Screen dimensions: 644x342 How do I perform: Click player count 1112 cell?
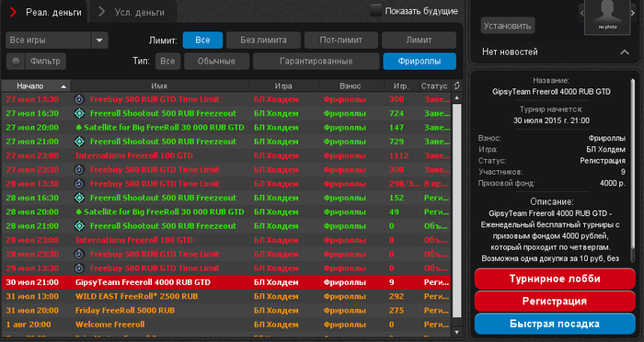398,155
